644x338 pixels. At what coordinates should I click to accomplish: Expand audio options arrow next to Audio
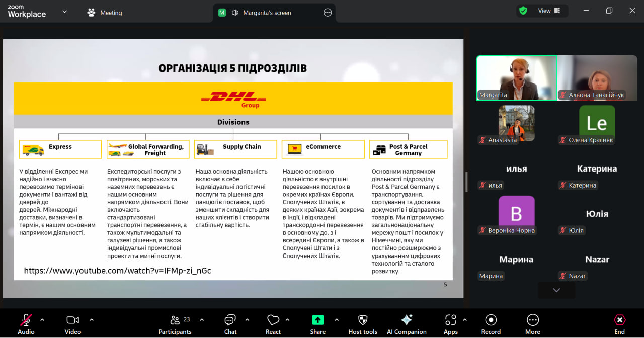pos(42,319)
